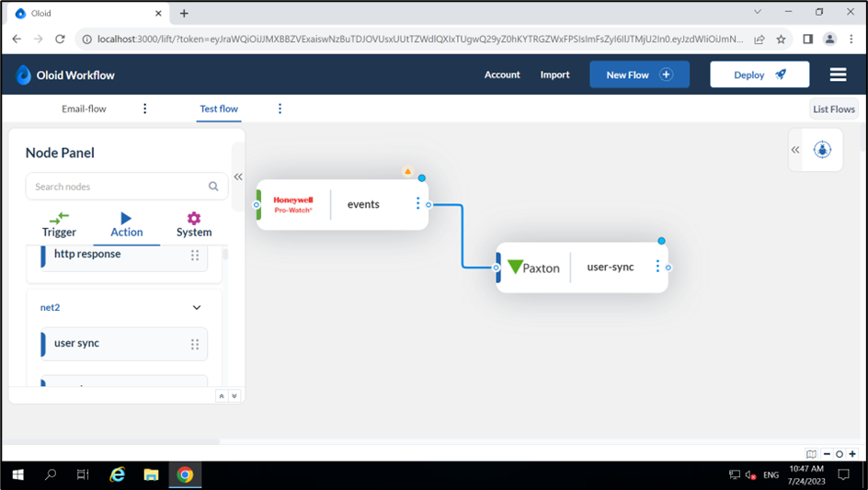Select the user sync node item
The image size is (868, 490).
124,344
